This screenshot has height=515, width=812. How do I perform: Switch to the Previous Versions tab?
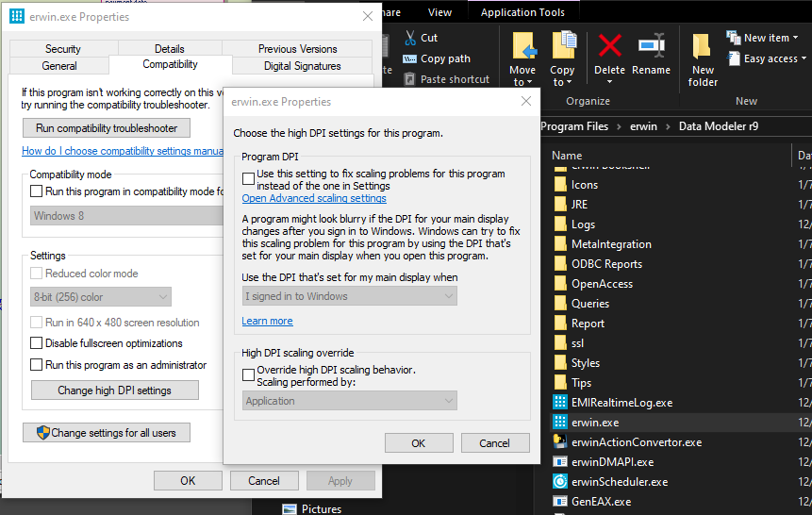pyautogui.click(x=298, y=49)
